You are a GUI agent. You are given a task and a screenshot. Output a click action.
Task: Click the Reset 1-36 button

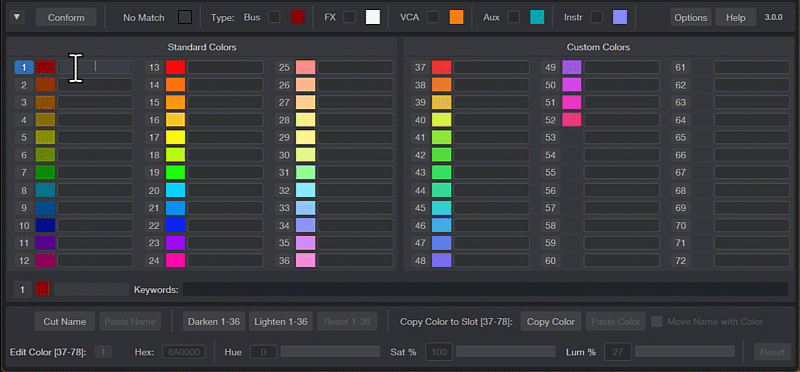point(347,321)
